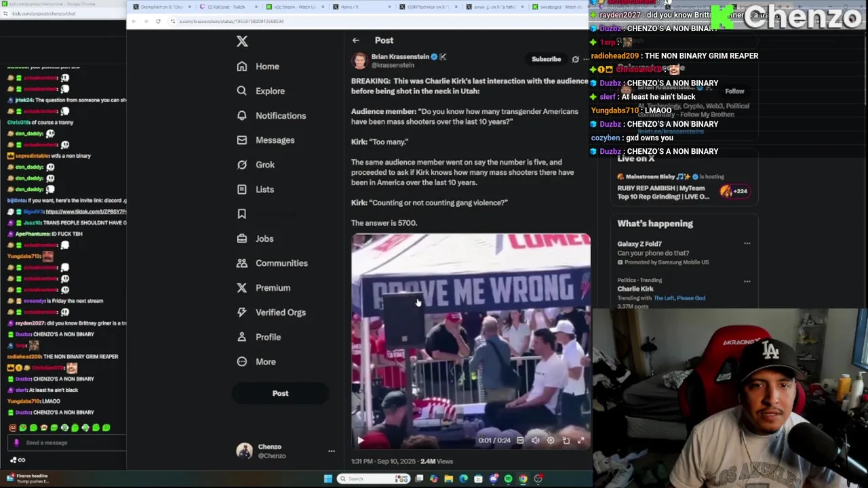Click the browser address bar URL
The width and height of the screenshot is (868, 488).
(231, 22)
